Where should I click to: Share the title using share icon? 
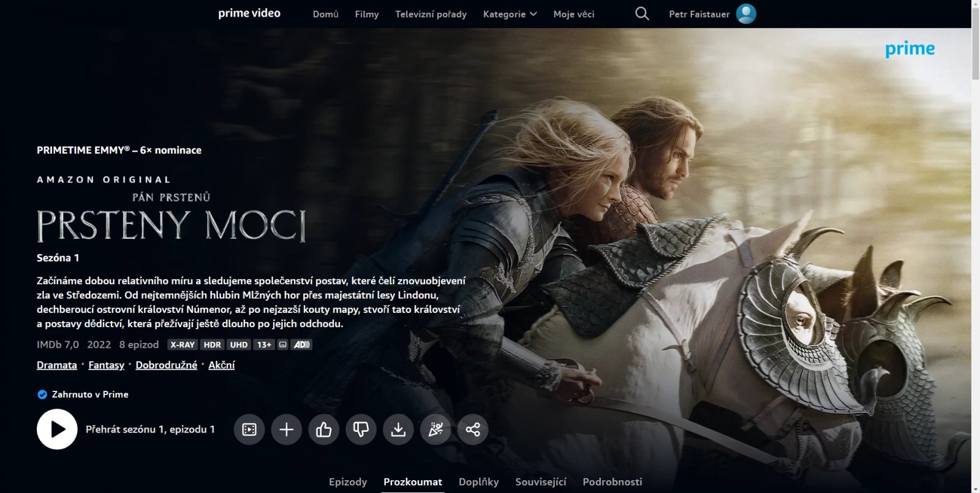473,429
